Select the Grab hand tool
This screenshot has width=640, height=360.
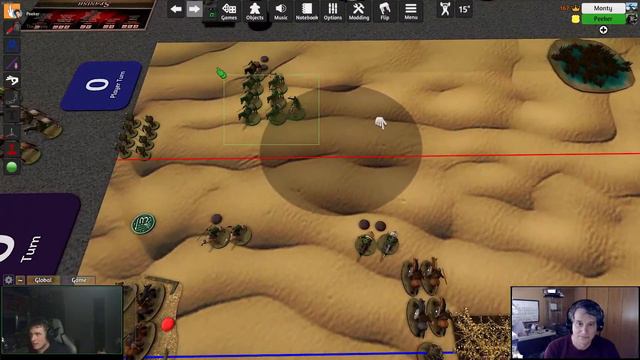(x=12, y=11)
